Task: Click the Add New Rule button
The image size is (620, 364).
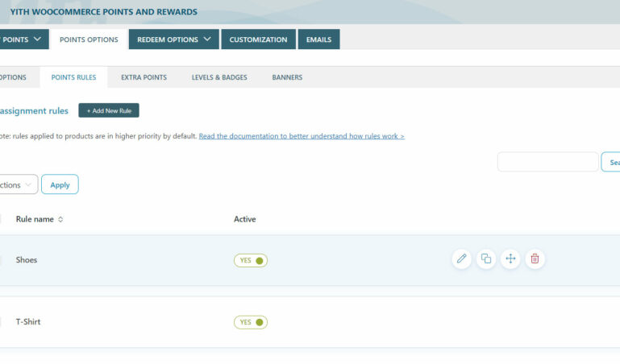Action: click(109, 110)
